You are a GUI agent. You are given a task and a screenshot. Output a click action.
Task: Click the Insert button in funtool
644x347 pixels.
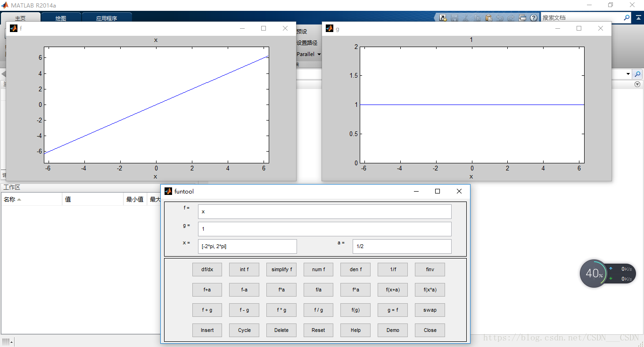(207, 331)
